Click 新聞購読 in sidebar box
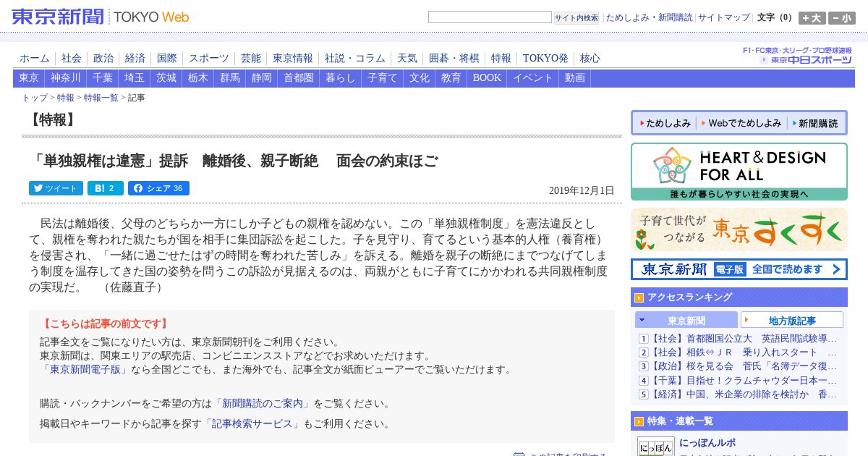This screenshot has width=868, height=456. (814, 123)
